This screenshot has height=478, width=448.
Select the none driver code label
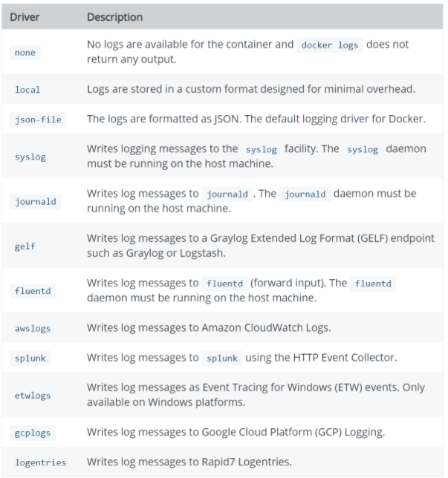click(x=25, y=53)
